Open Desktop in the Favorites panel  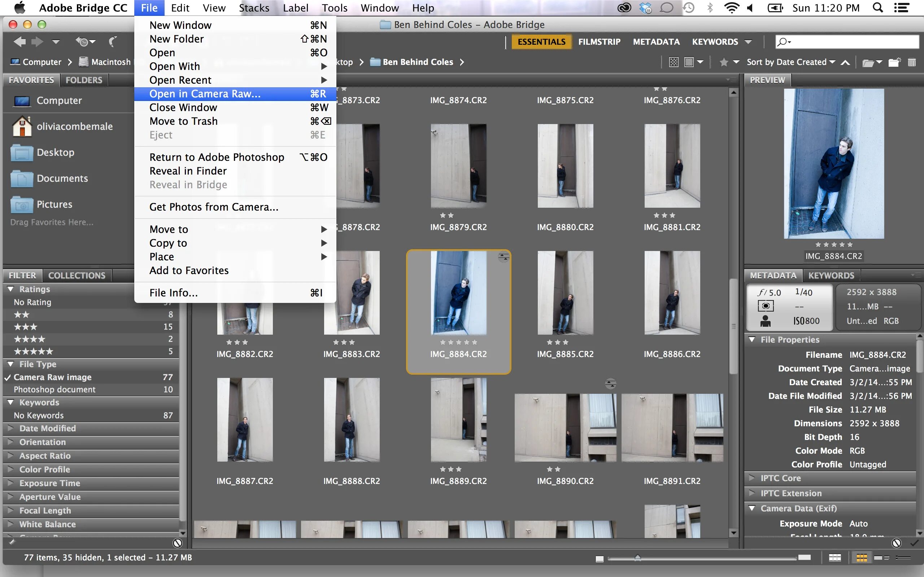55,152
